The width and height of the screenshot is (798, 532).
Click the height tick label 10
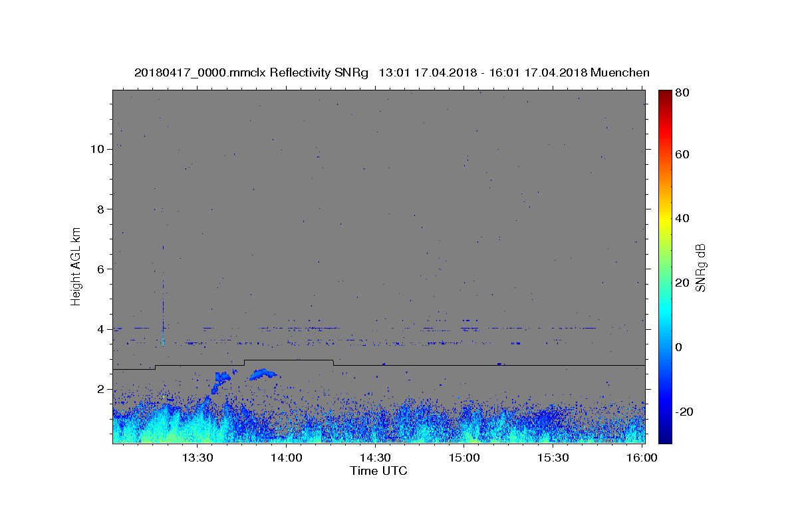click(x=97, y=149)
